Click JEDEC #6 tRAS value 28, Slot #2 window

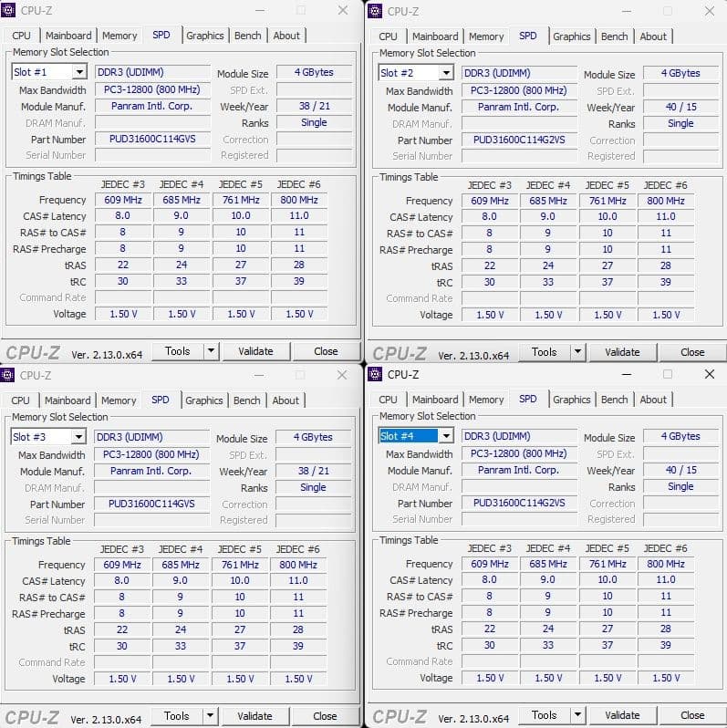click(x=666, y=265)
